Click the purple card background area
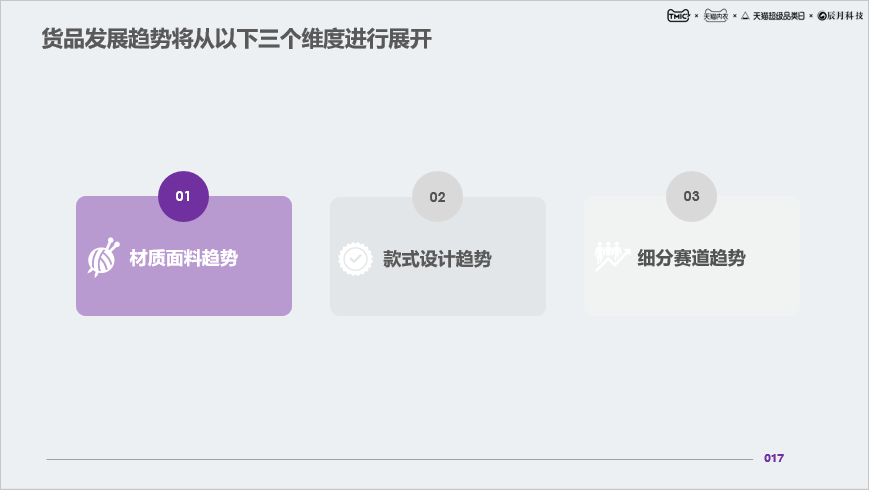The image size is (869, 490). click(x=184, y=294)
